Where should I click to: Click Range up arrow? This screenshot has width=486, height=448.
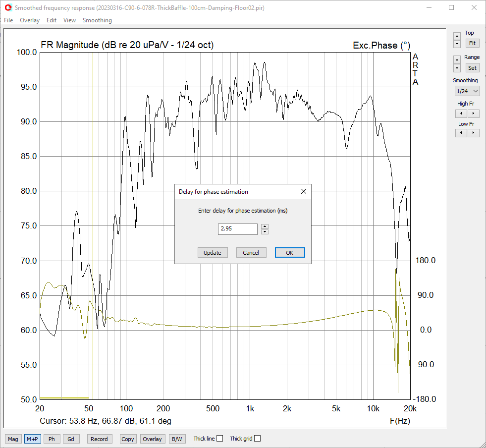point(457,59)
